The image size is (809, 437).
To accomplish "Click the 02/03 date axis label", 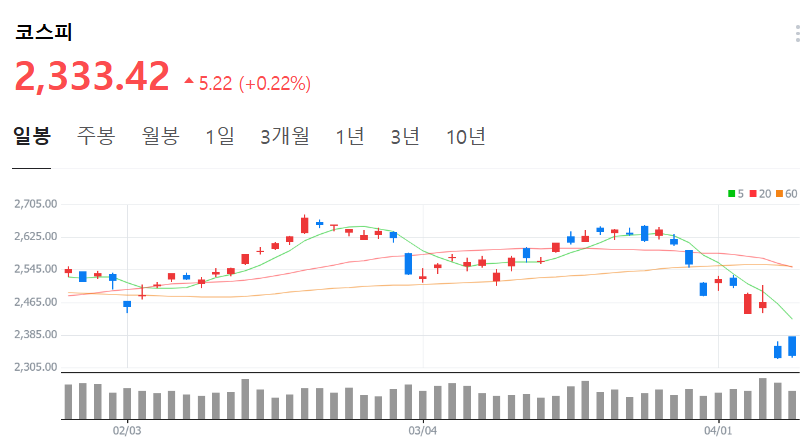I will 127,430.
